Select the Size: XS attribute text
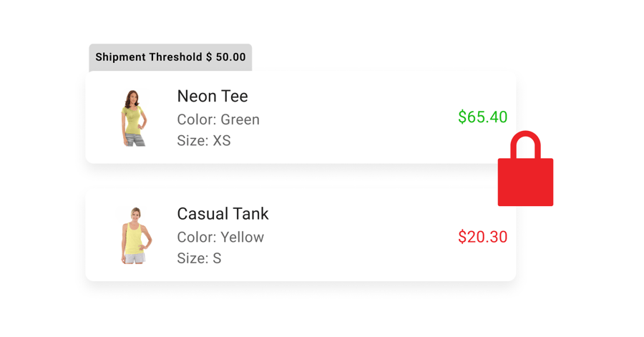The height and width of the screenshot is (337, 644). pyautogui.click(x=204, y=140)
